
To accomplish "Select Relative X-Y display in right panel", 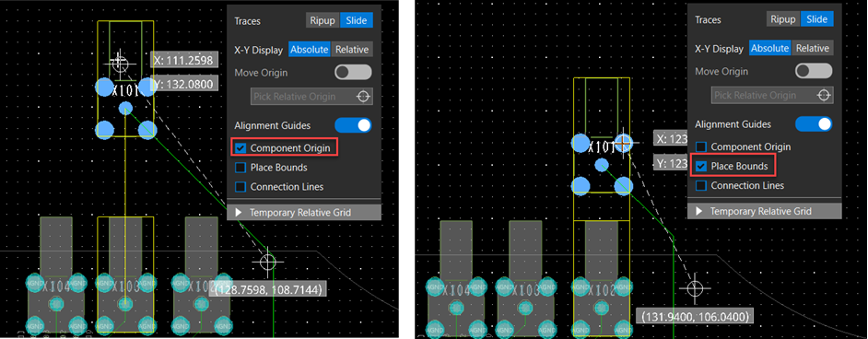I will (812, 48).
